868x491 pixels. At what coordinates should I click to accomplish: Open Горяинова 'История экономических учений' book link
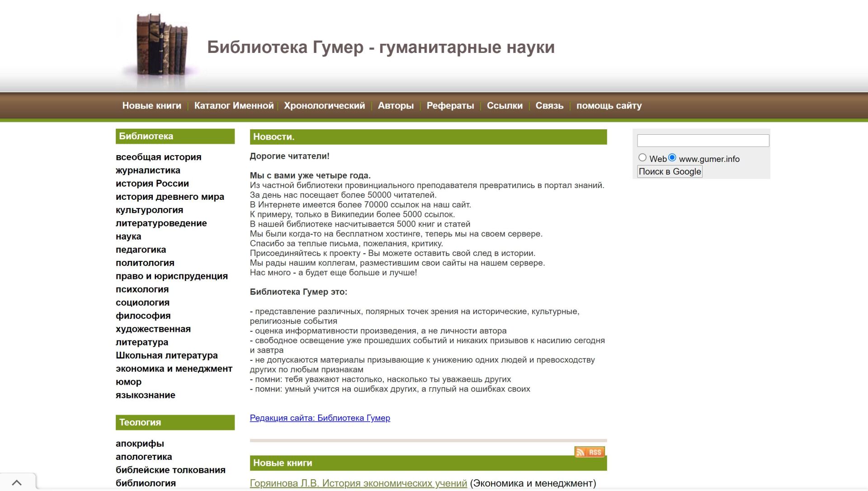coord(358,483)
